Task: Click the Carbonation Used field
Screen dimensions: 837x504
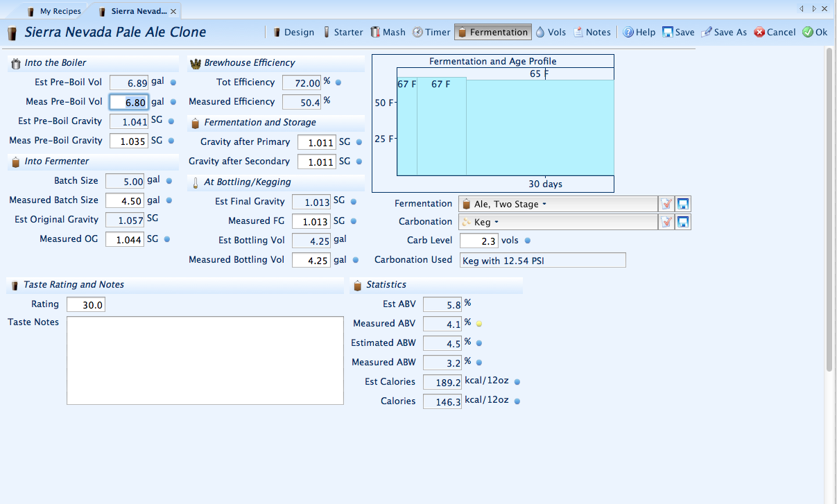Action: coord(542,260)
